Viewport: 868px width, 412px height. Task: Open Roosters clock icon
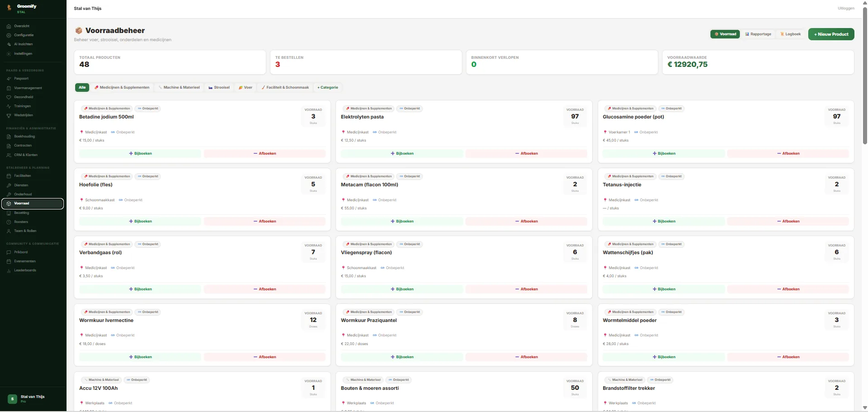pyautogui.click(x=9, y=222)
